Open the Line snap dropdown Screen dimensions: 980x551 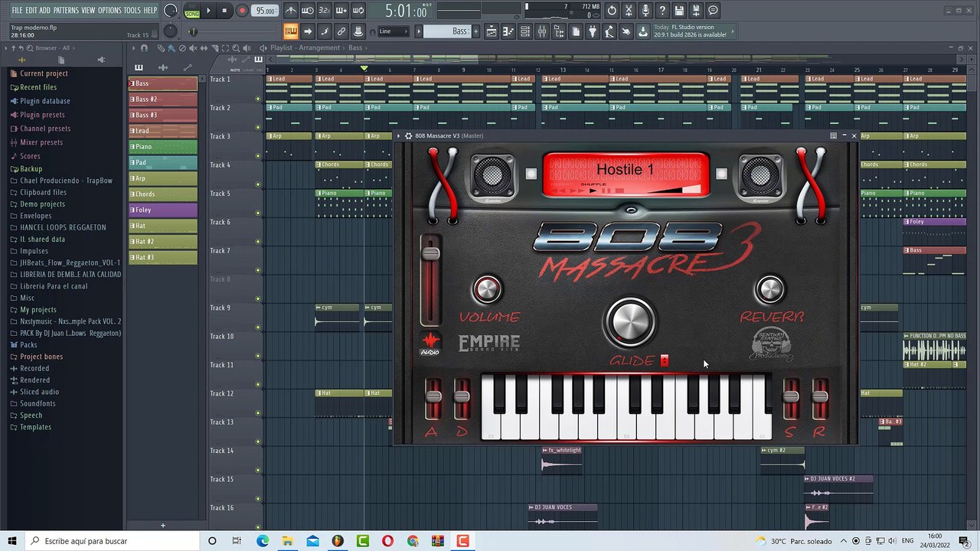(394, 31)
